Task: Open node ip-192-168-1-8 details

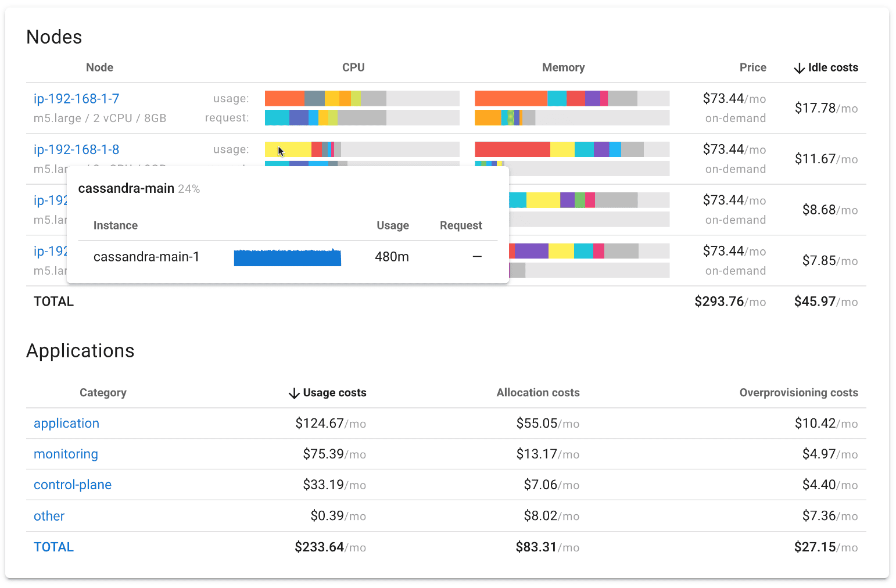Action: (76, 149)
